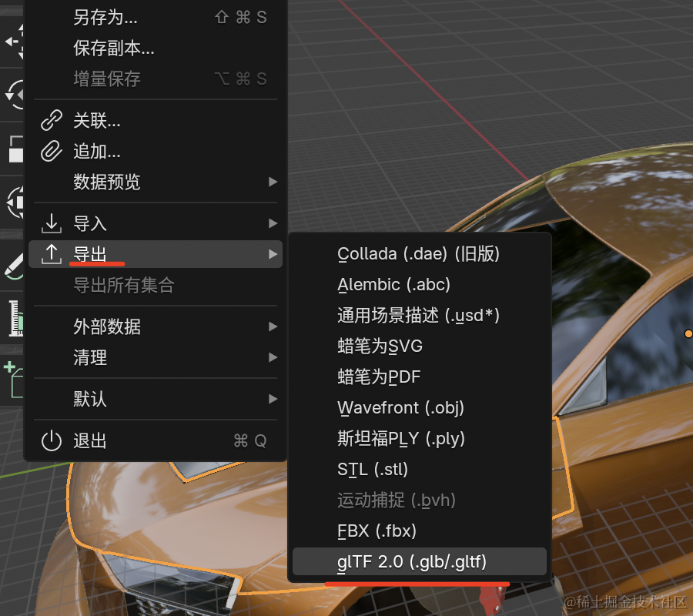Click the paperclip icon beside 追加
The height and width of the screenshot is (616, 693).
point(52,151)
